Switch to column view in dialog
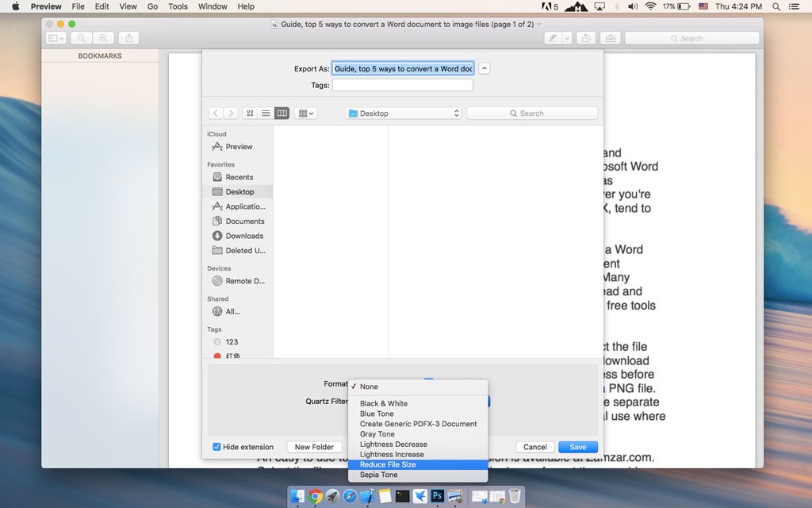This screenshot has width=812, height=508. click(x=282, y=113)
